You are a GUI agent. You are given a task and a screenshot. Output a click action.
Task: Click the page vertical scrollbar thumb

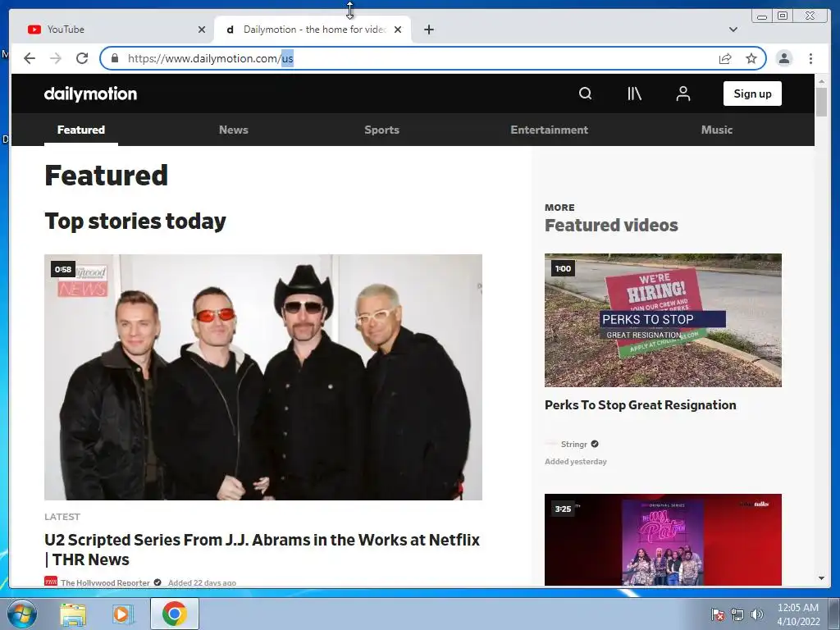pyautogui.click(x=821, y=101)
